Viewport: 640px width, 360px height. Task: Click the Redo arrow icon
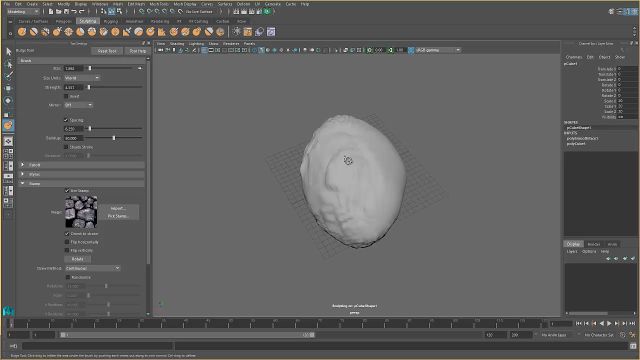[x=82, y=11]
